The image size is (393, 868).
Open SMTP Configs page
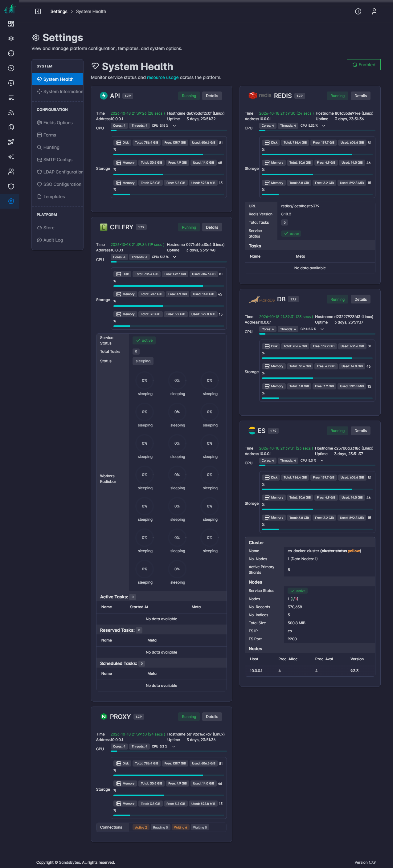(57, 160)
